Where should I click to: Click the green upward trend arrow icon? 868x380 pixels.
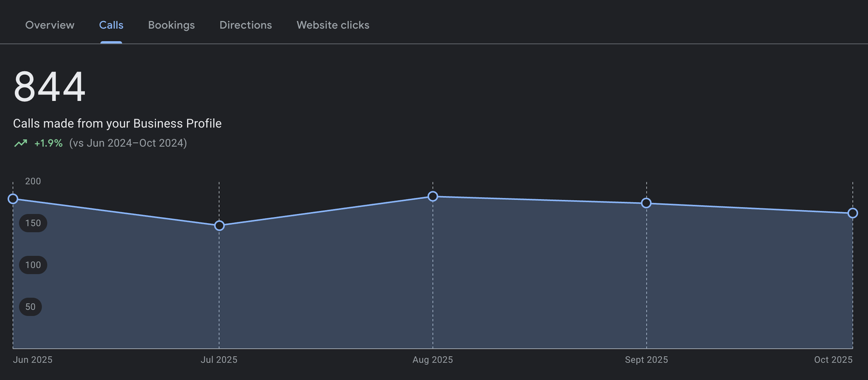[x=21, y=143]
